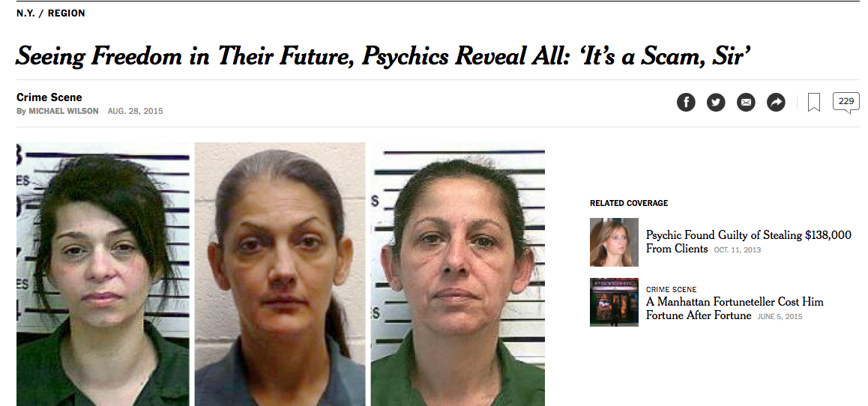868x406 pixels.
Task: Open more sharing options arrow icon
Action: pyautogui.click(x=776, y=103)
